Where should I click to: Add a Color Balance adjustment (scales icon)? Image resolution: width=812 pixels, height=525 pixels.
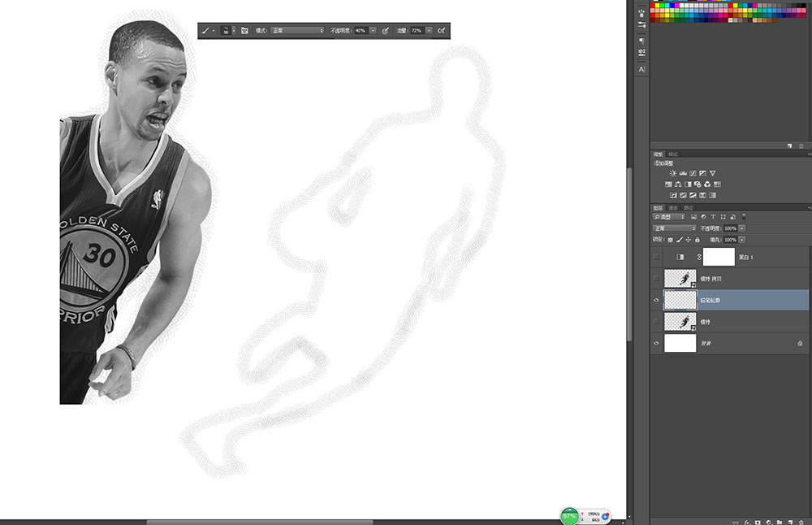click(678, 184)
